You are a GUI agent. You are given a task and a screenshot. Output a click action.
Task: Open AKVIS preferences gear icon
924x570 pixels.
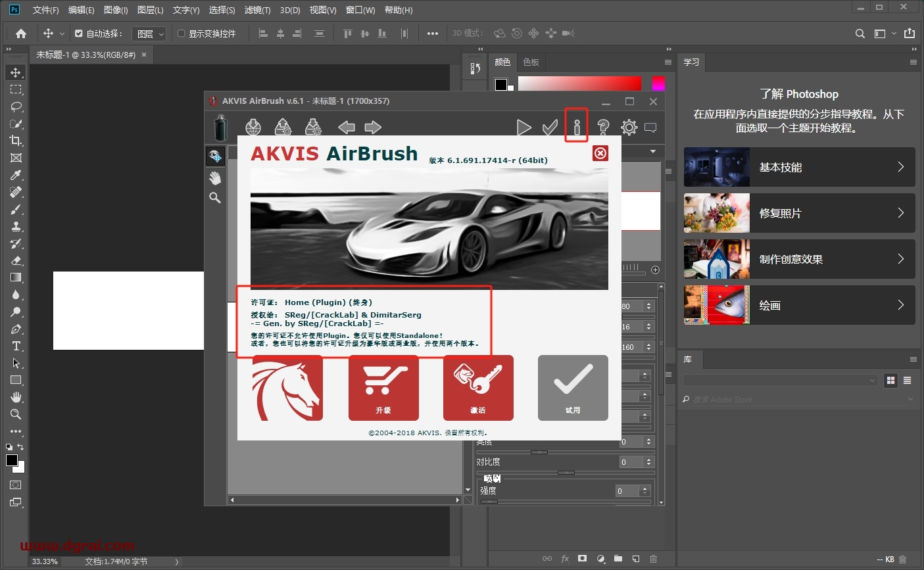(629, 128)
